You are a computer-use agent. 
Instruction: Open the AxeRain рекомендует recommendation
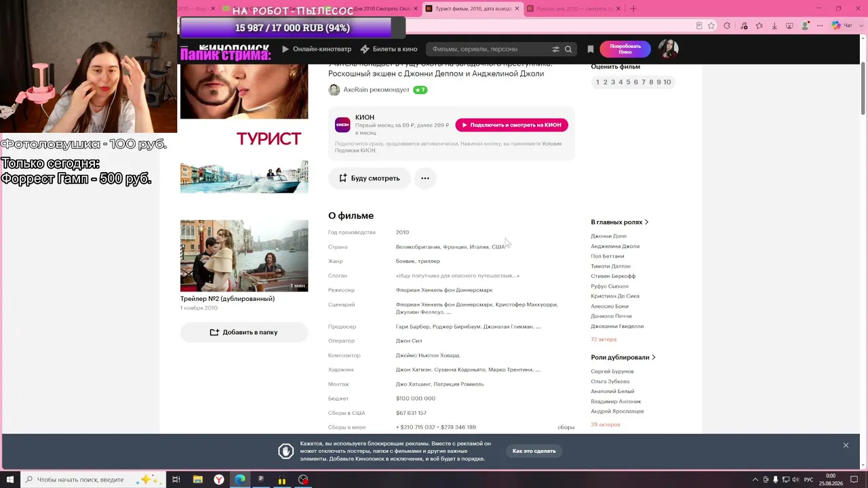coord(378,89)
